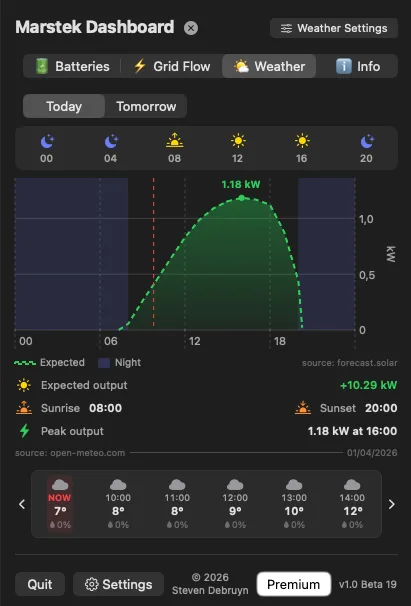Select the Today segment
Viewport: 411px width, 606px height.
tap(64, 106)
